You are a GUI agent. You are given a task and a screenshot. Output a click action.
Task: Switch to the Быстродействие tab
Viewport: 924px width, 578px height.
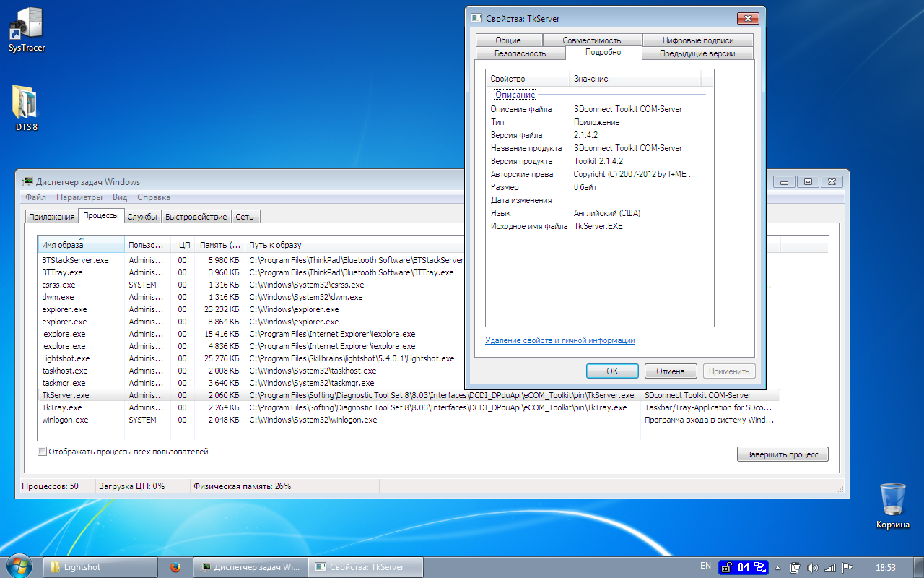196,217
